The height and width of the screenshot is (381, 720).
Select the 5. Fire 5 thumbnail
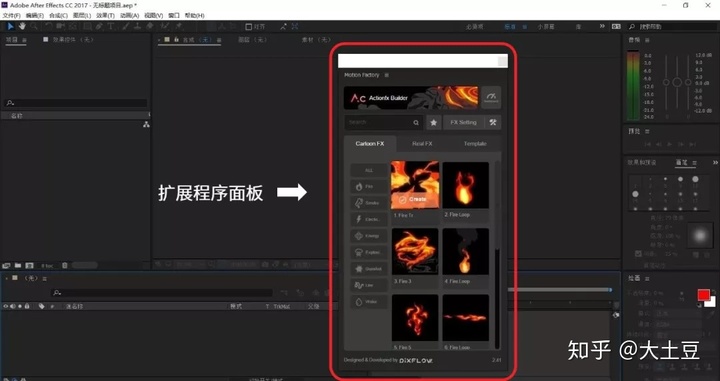tap(415, 318)
